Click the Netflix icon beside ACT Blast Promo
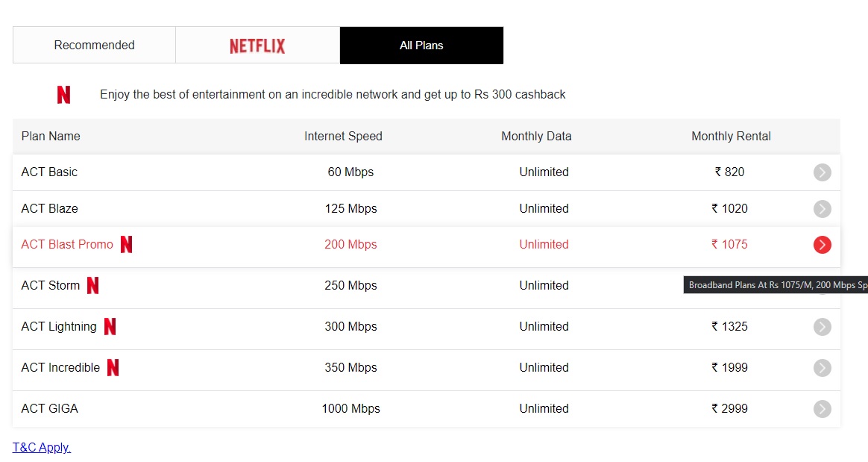Screen dimensions: 868x462 pyautogui.click(x=126, y=245)
